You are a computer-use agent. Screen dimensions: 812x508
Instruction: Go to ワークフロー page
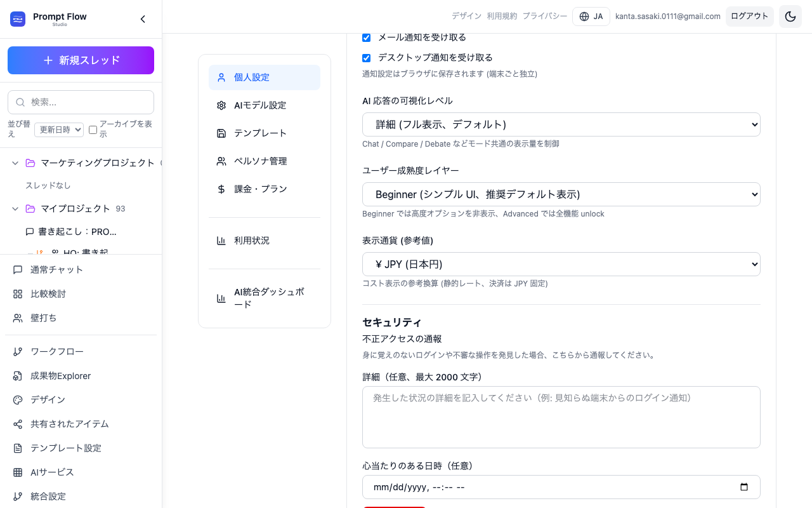point(81,352)
